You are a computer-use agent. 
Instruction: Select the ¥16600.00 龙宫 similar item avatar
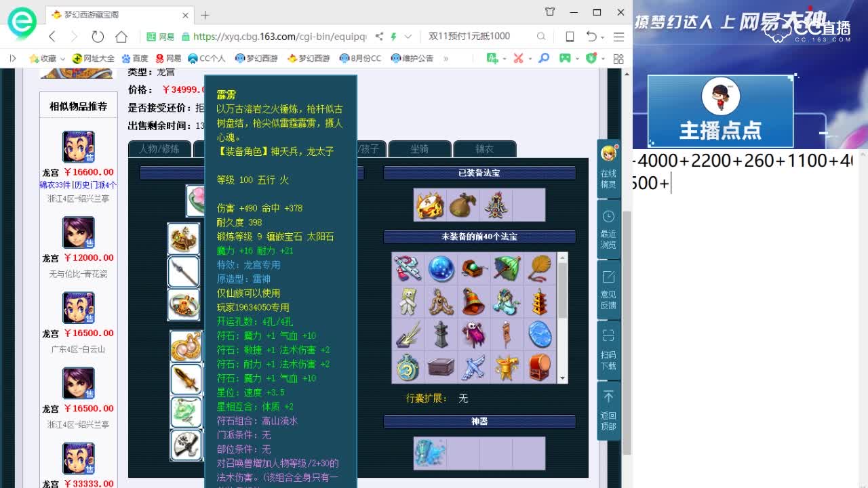[79, 147]
